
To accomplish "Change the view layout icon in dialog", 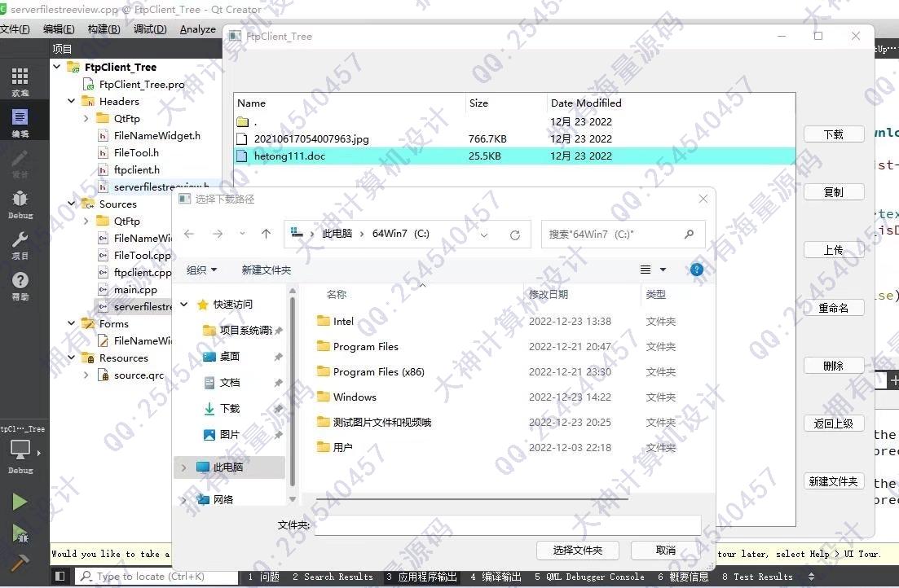I will 645,270.
